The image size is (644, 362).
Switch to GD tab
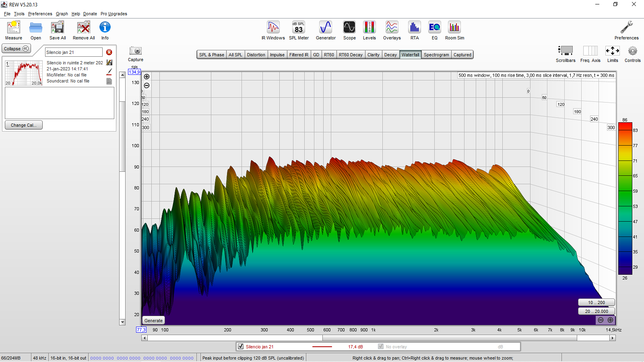[x=316, y=55]
